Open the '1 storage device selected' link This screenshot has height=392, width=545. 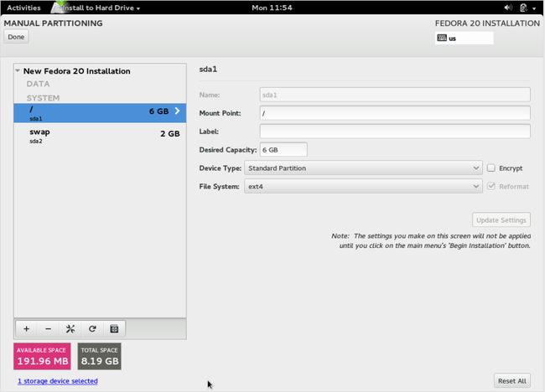tap(56, 381)
